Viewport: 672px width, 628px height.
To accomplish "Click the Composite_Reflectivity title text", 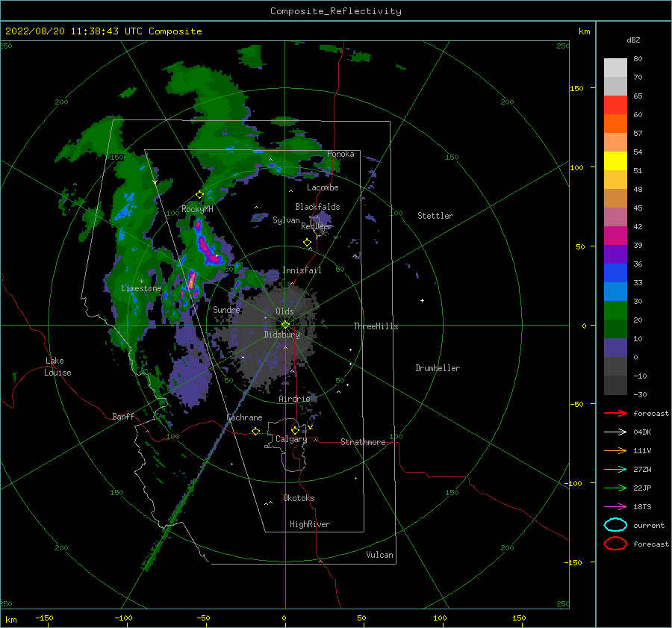I will tap(335, 11).
